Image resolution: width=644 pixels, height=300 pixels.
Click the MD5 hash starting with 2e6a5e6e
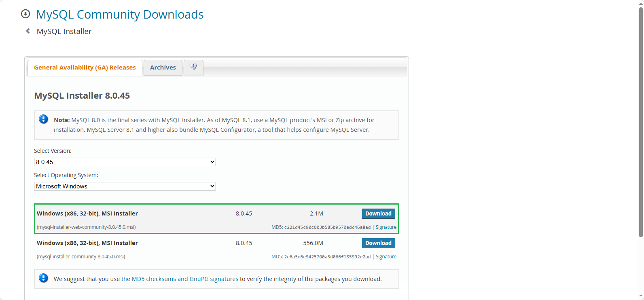[x=327, y=257]
